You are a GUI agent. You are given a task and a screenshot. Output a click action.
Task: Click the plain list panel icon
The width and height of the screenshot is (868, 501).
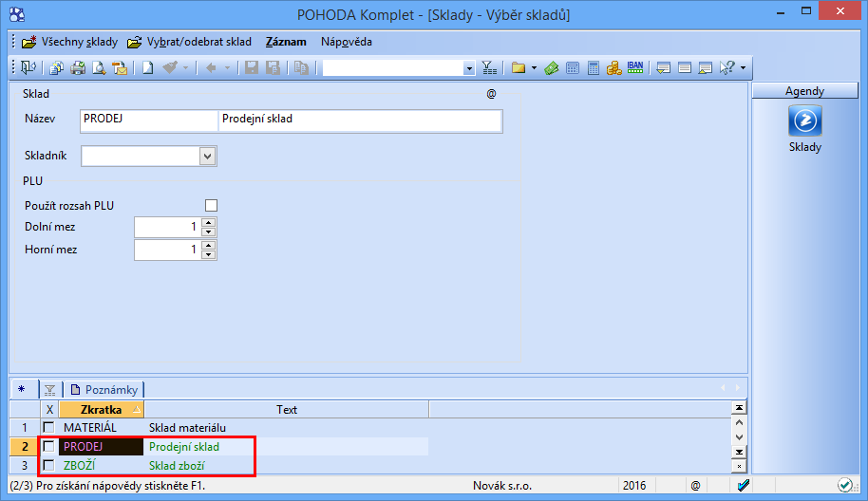click(684, 68)
